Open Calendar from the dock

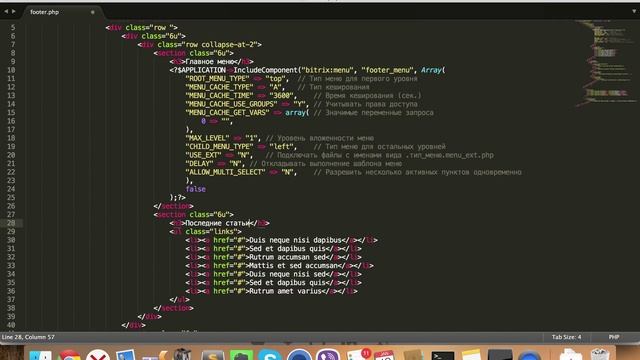(x=384, y=355)
